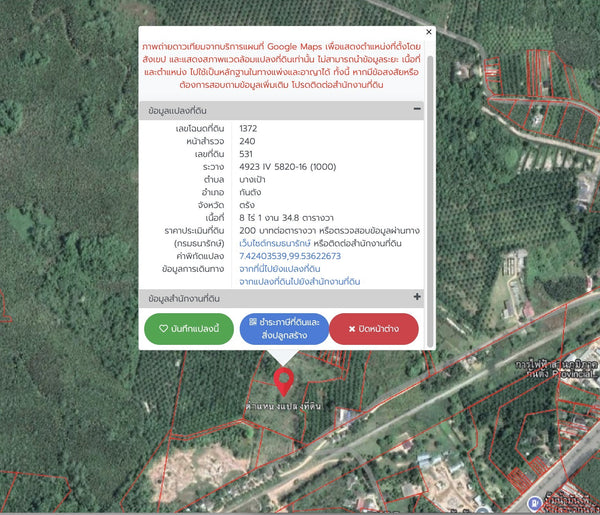Click the ตำแหน่งแปลงที่ดิน label below the pin

(x=284, y=406)
